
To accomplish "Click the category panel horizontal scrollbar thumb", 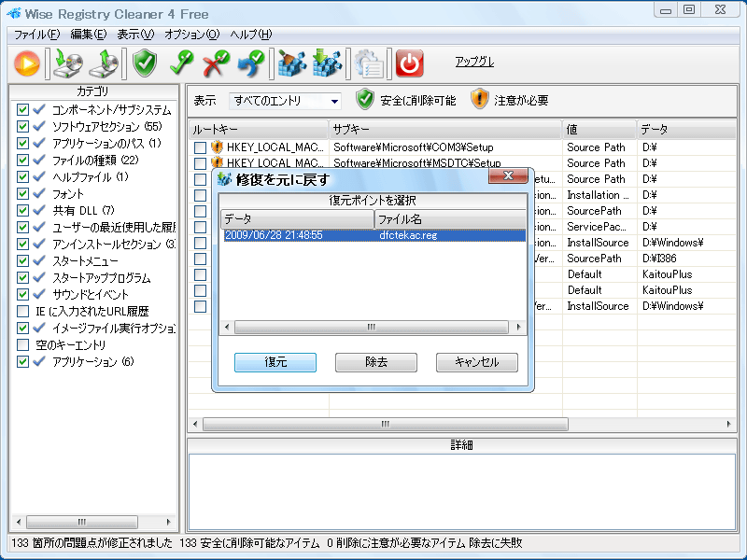I will click(x=82, y=522).
